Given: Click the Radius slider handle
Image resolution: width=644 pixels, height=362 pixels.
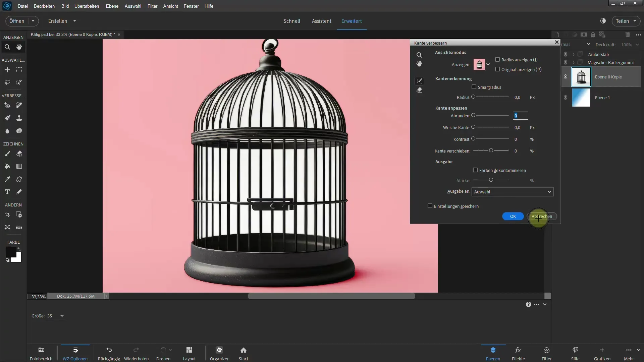Looking at the screenshot, I should (473, 97).
